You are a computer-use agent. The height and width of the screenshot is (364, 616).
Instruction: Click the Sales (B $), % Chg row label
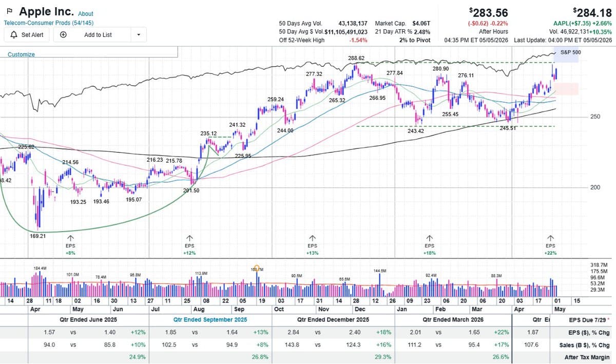tap(584, 345)
